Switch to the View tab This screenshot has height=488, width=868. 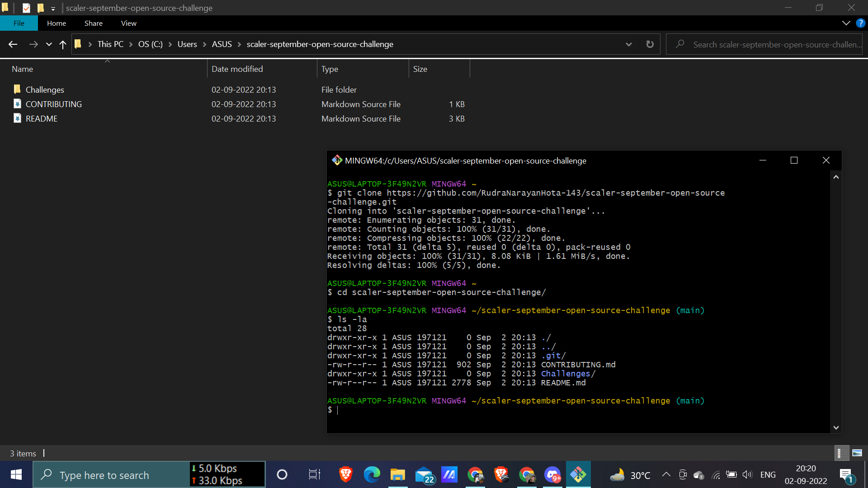point(128,23)
